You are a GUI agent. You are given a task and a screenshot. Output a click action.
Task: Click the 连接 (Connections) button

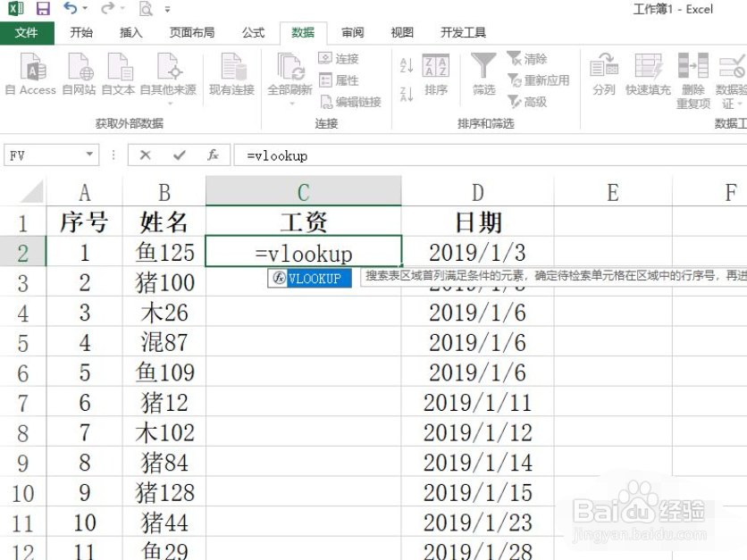(339, 59)
